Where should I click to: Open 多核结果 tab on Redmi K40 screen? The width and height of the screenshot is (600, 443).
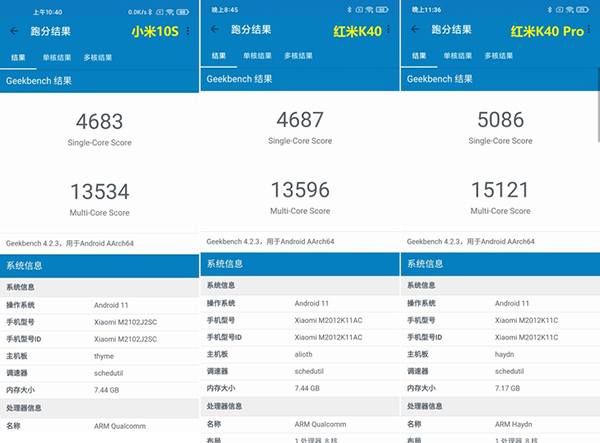[300, 56]
